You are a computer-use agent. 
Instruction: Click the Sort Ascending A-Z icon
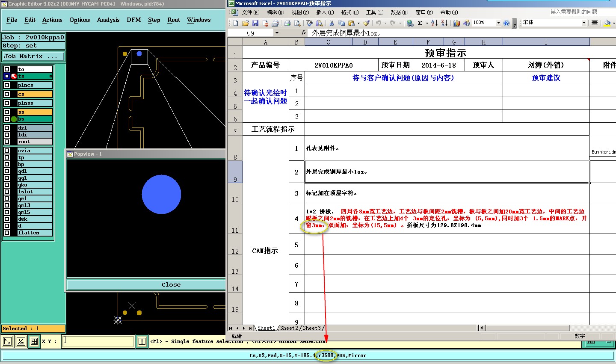click(x=434, y=23)
